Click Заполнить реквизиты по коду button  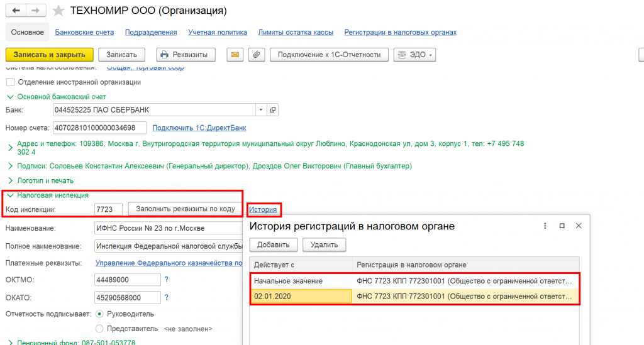[x=186, y=209]
